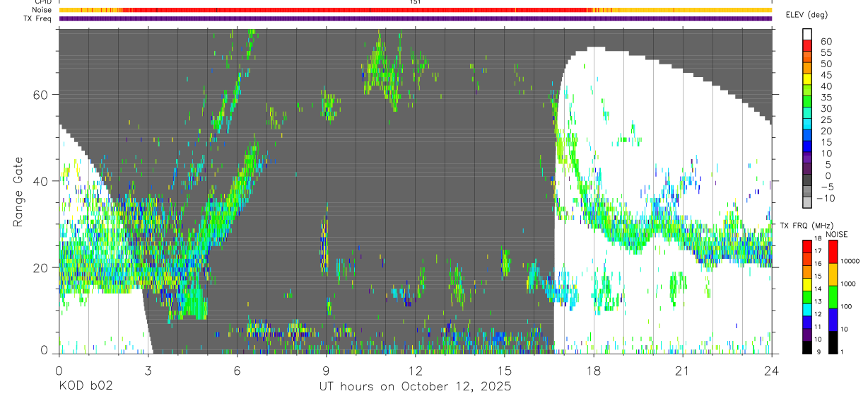The width and height of the screenshot is (868, 401).
Task: Click the 3 tick on UT hours axis
Action: (x=148, y=370)
